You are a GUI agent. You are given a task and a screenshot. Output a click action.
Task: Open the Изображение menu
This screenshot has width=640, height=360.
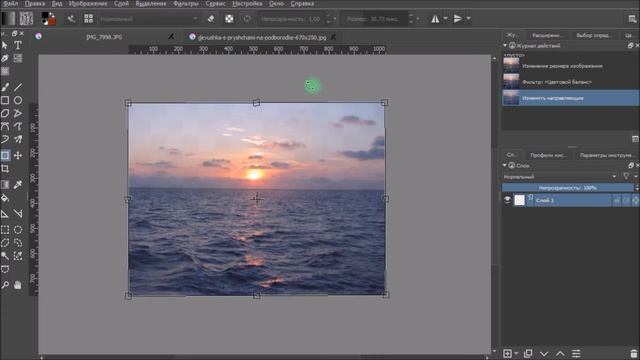[88, 4]
